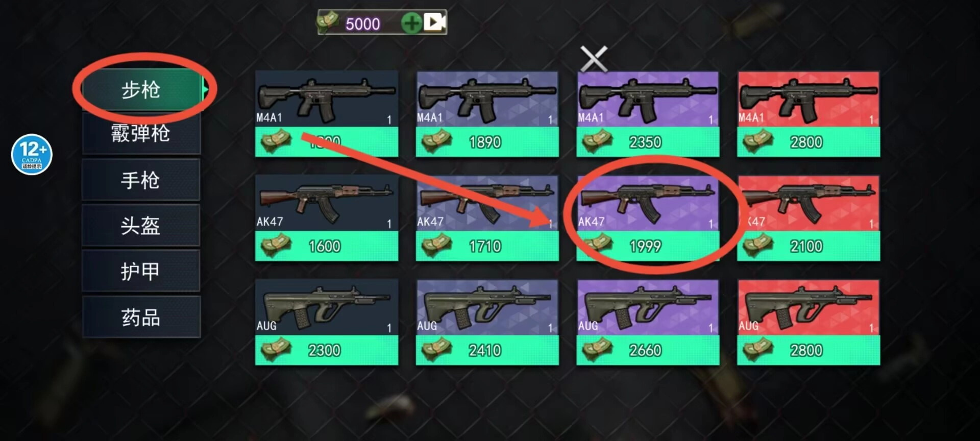Switch to the 霰弹枪 shotgun tab

click(141, 134)
